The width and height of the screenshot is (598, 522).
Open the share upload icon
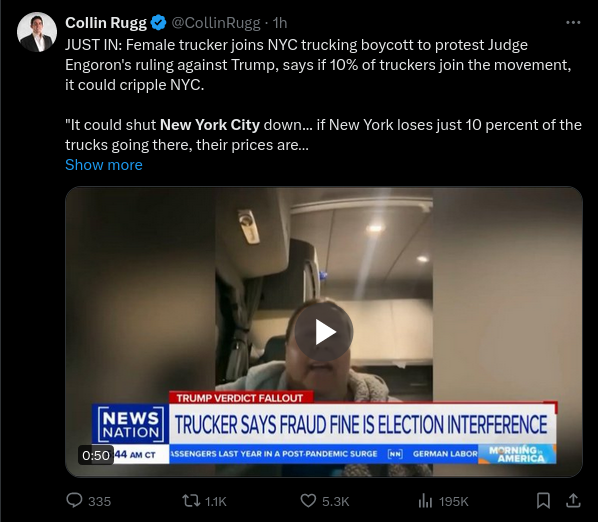pos(573,501)
